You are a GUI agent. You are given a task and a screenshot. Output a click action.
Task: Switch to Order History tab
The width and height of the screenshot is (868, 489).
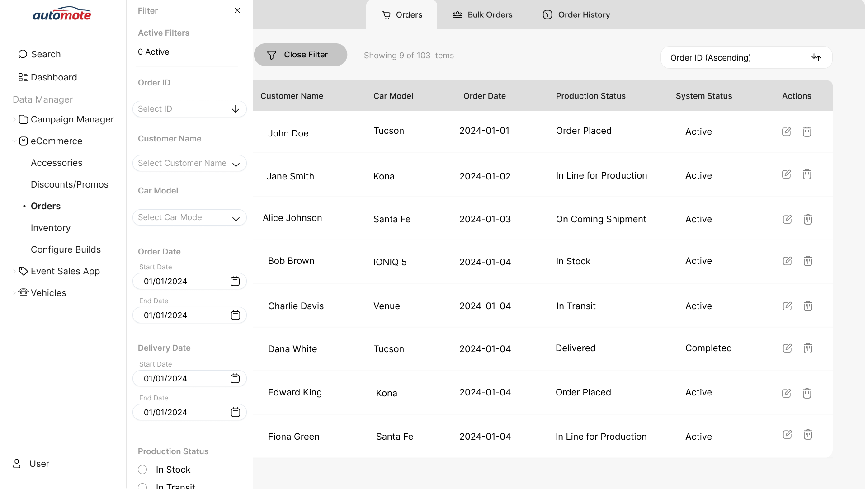pos(576,14)
